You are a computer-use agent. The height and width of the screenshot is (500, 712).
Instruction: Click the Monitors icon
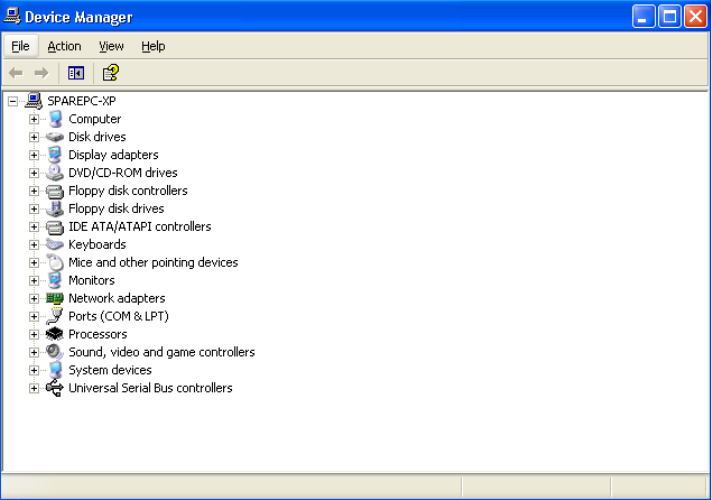pos(55,280)
